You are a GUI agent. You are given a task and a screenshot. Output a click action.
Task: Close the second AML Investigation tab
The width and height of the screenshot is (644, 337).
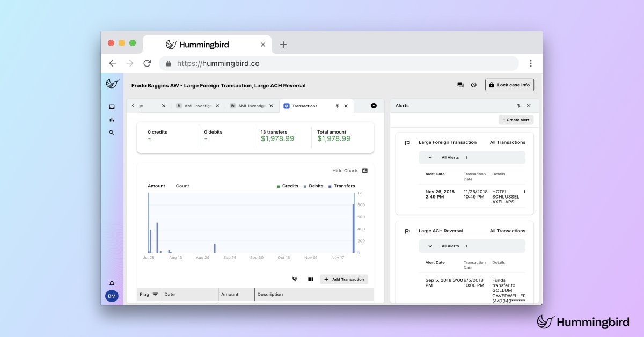272,106
